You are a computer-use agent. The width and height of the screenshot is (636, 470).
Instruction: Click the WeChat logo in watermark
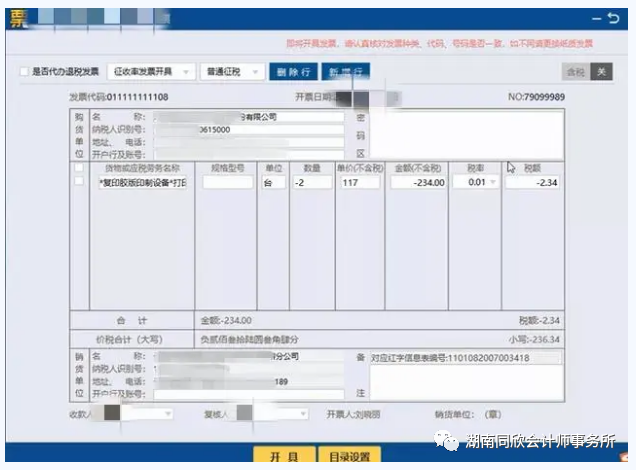[x=446, y=440]
